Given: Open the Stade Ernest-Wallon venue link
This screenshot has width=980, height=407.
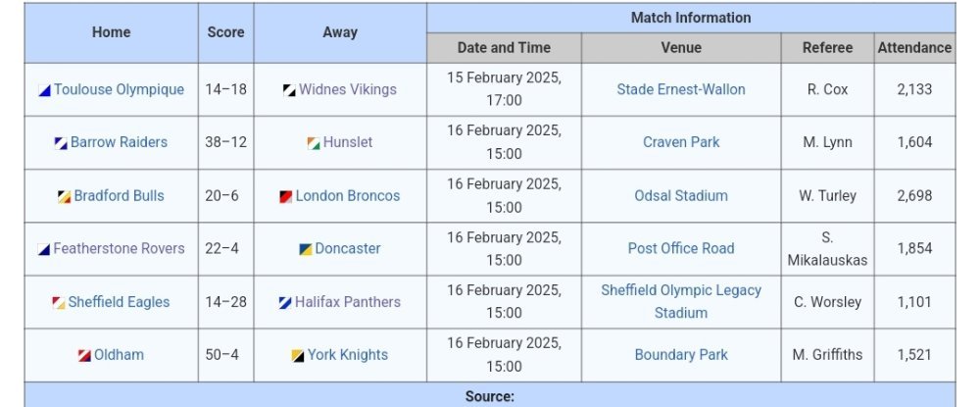Looking at the screenshot, I should (x=681, y=89).
